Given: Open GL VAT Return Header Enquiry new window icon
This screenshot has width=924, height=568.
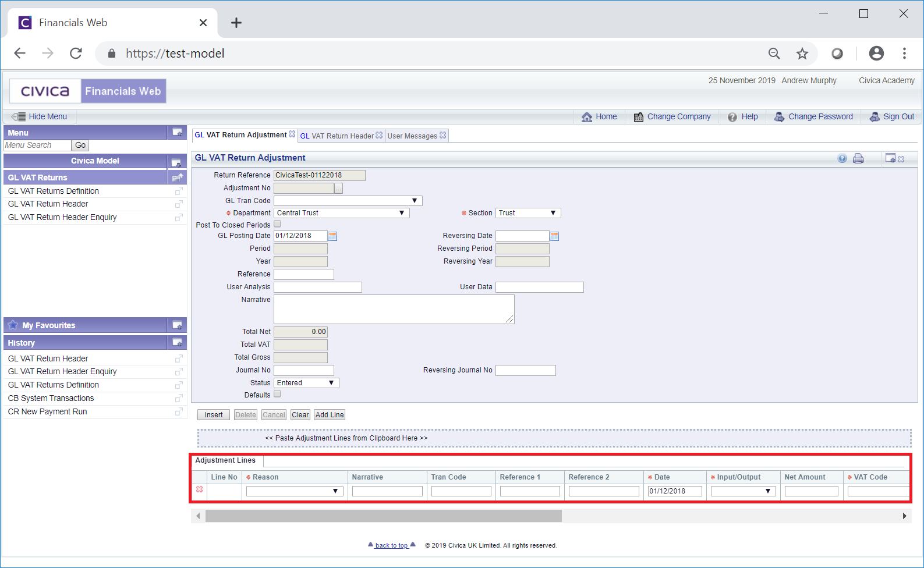Looking at the screenshot, I should [179, 217].
